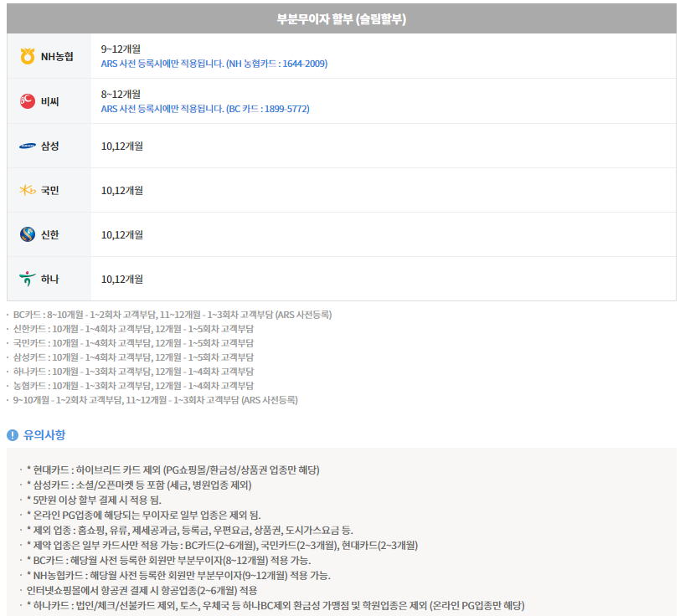Image resolution: width=680 pixels, height=616 pixels.
Task: Click the 하나카드 10개월 고객부담 note
Action: click(x=134, y=372)
